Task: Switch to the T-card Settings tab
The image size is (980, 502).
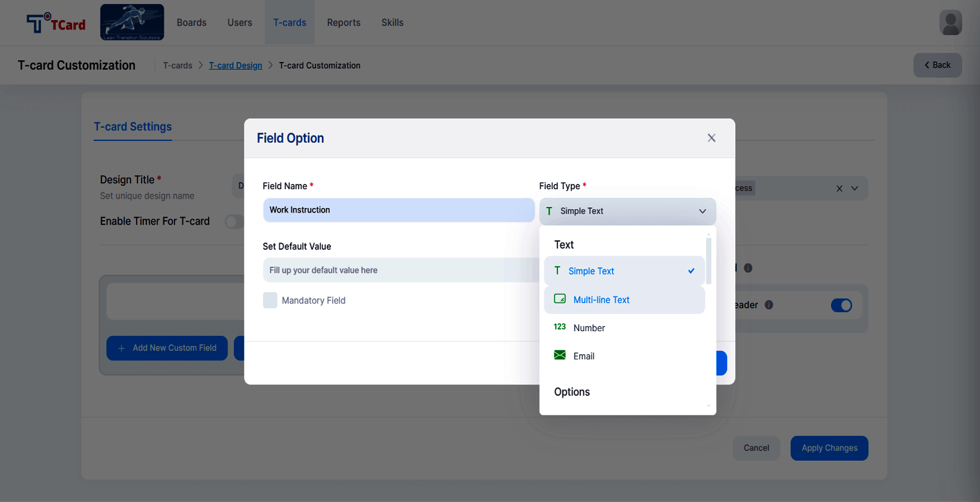Action: pyautogui.click(x=132, y=127)
